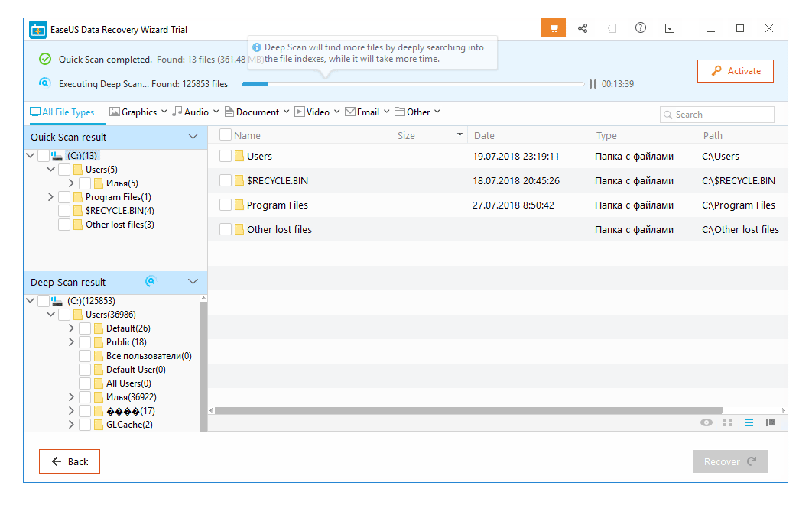Click the Program Files folder icon in list

[x=239, y=205]
